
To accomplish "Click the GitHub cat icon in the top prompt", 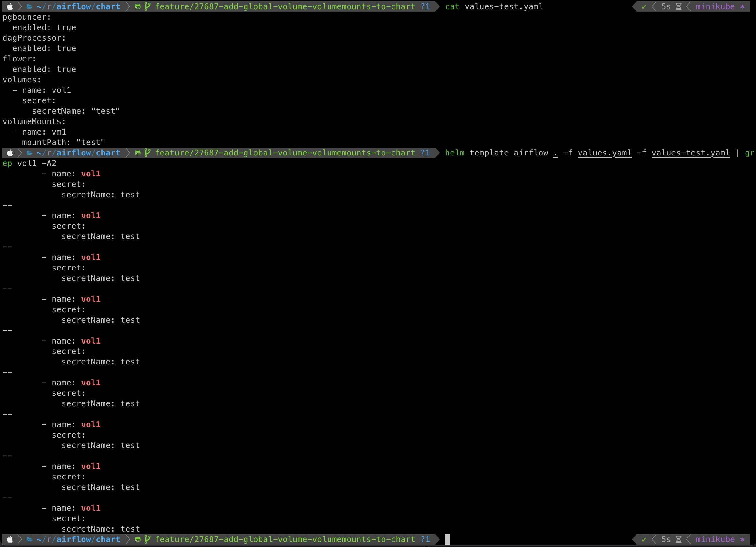I will click(138, 6).
